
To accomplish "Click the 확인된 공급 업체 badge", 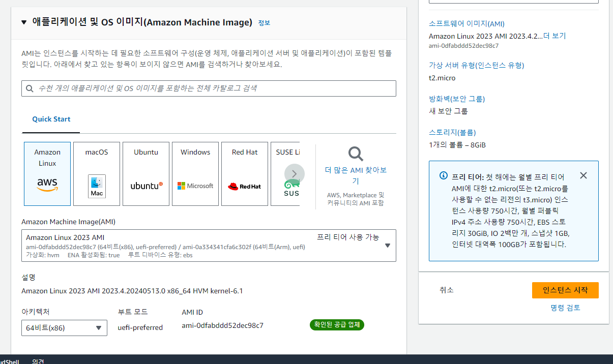I will 337,325.
